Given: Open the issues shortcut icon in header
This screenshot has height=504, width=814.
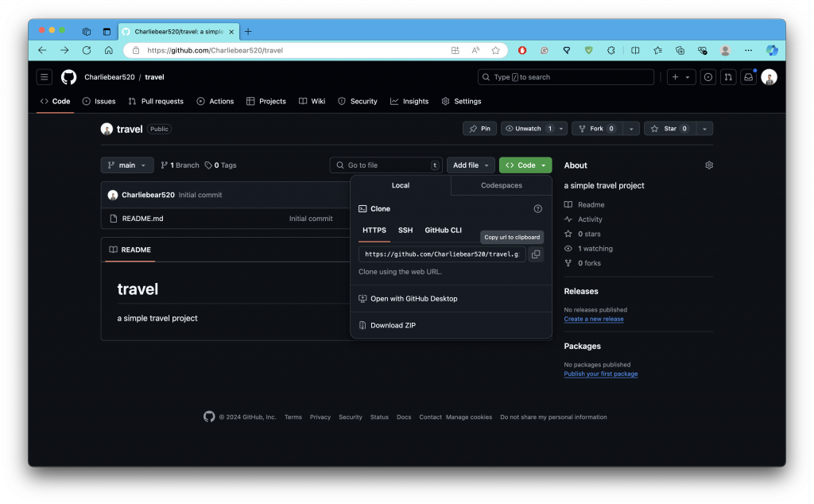Looking at the screenshot, I should tap(708, 77).
